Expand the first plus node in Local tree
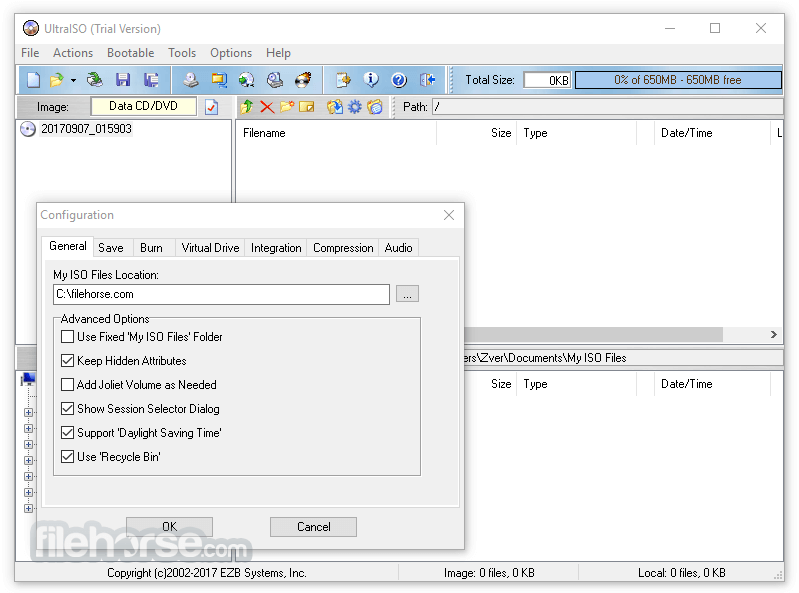 [x=29, y=412]
